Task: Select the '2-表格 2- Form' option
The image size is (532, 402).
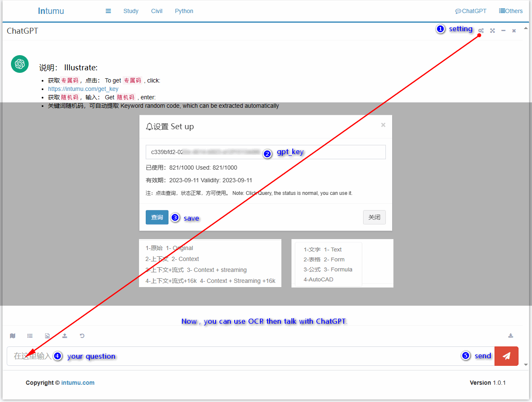Action: click(x=324, y=260)
